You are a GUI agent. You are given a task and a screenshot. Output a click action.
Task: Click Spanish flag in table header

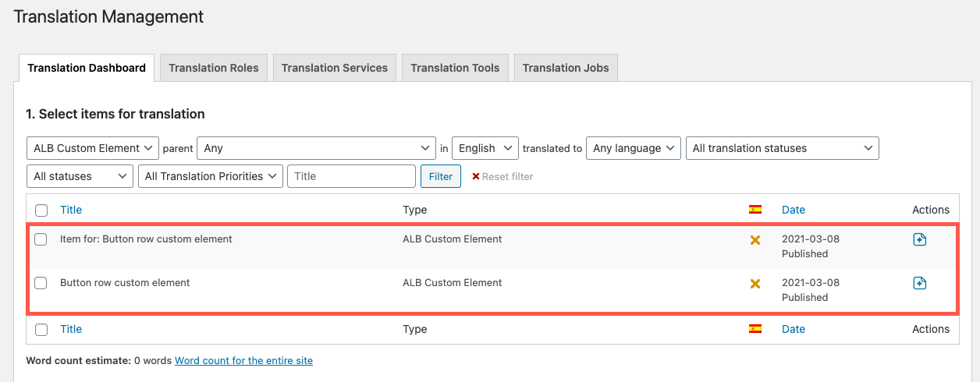[755, 210]
